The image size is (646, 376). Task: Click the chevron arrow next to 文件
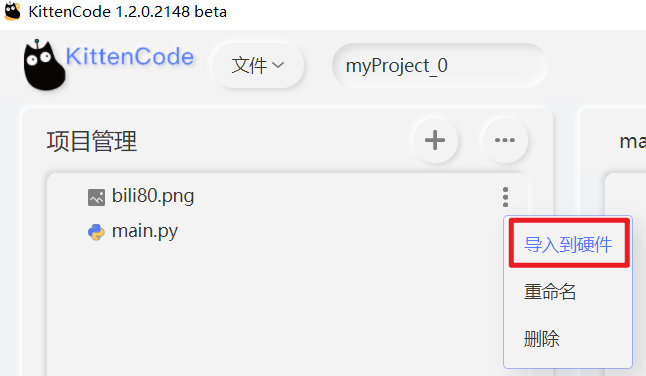(x=278, y=65)
